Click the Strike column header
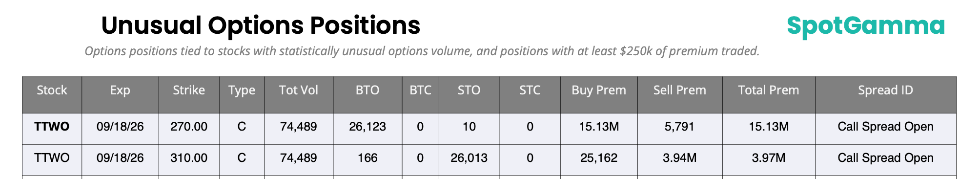Viewport: 980px width, 179px height. tap(189, 90)
